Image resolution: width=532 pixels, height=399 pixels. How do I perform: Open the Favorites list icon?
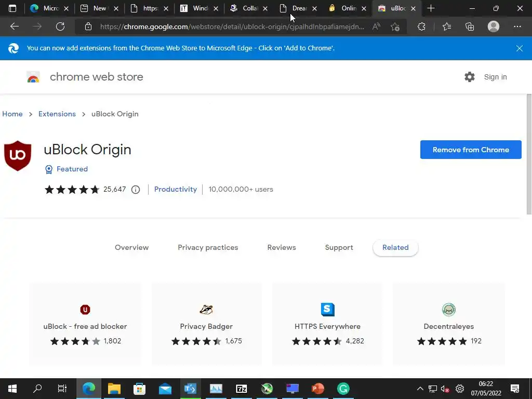point(447,26)
